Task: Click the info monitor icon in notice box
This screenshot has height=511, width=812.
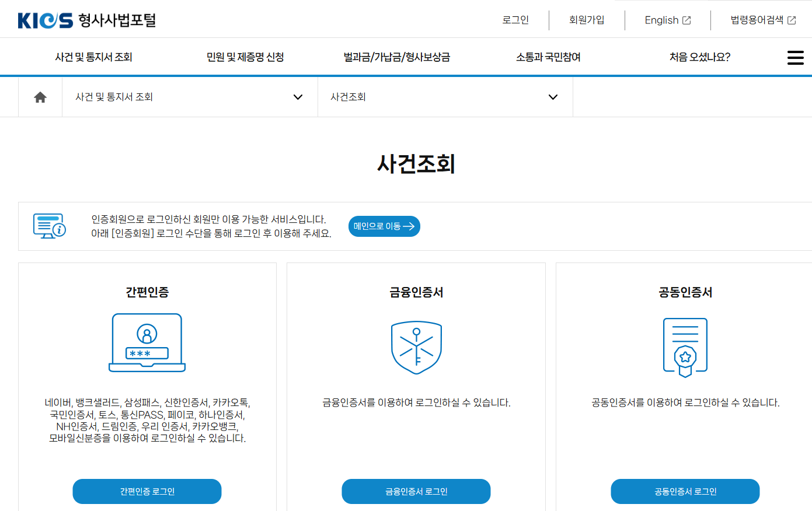Action: [50, 226]
